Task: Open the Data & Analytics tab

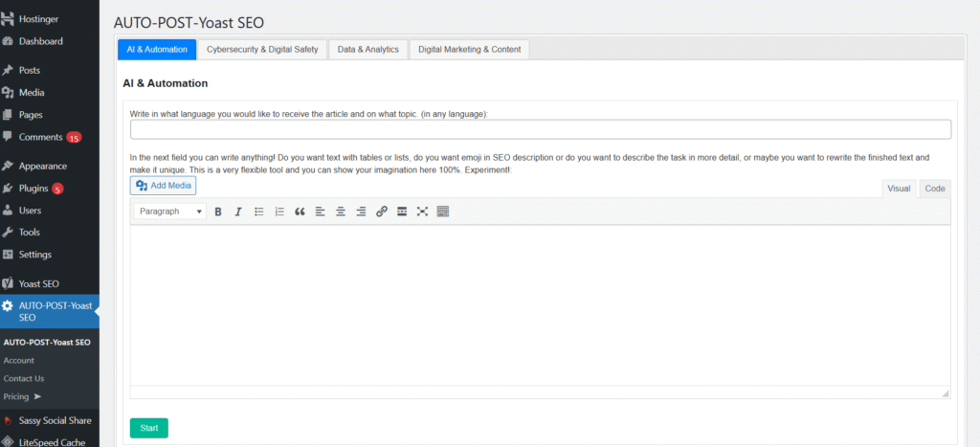Action: pyautogui.click(x=368, y=50)
